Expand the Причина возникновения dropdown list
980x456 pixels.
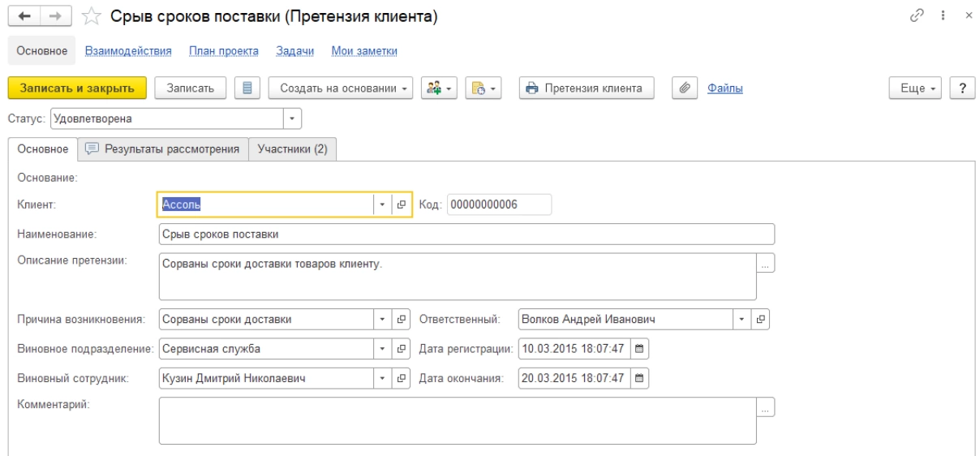(383, 320)
